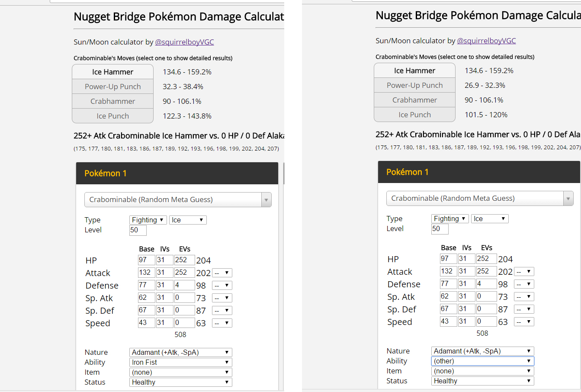This screenshot has height=392, width=581.
Task: Select Crabhammer move in left calculator
Action: pyautogui.click(x=112, y=101)
